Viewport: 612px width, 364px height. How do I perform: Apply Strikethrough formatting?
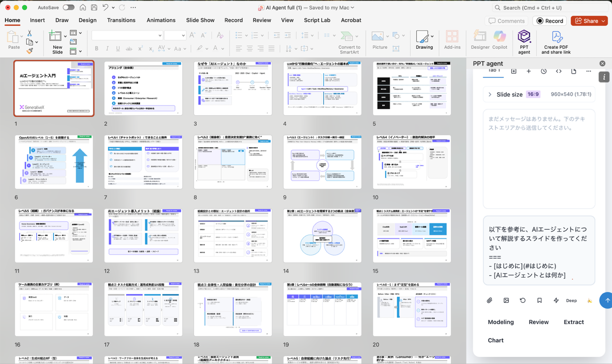click(x=129, y=48)
